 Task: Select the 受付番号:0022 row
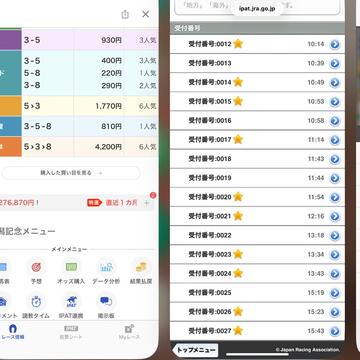[x=257, y=235]
